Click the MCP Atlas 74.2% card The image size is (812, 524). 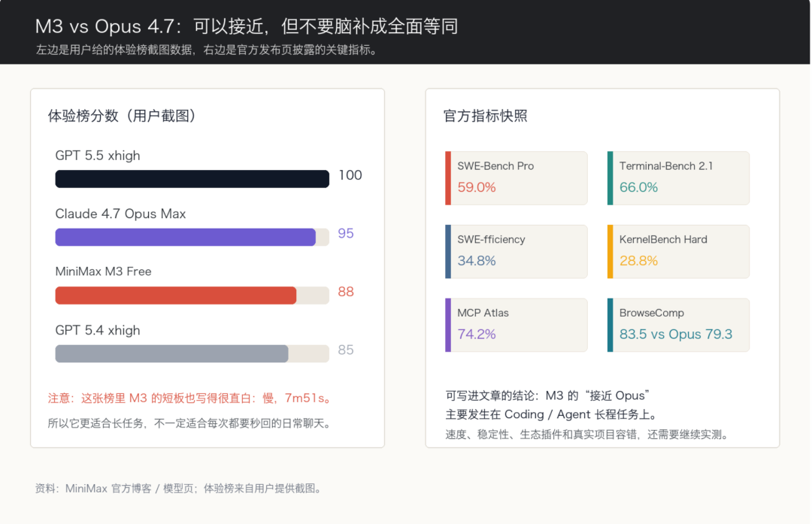[517, 326]
